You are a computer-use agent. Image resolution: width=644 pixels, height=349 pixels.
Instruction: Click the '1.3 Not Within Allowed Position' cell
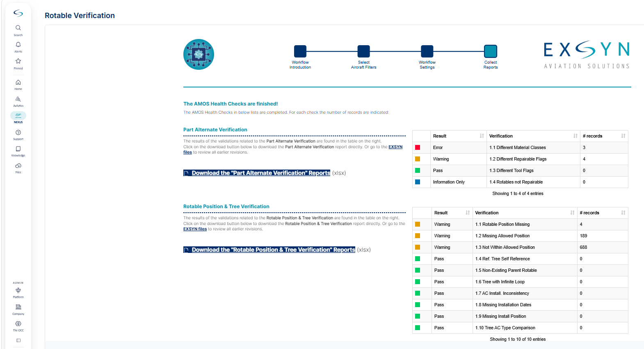point(525,247)
